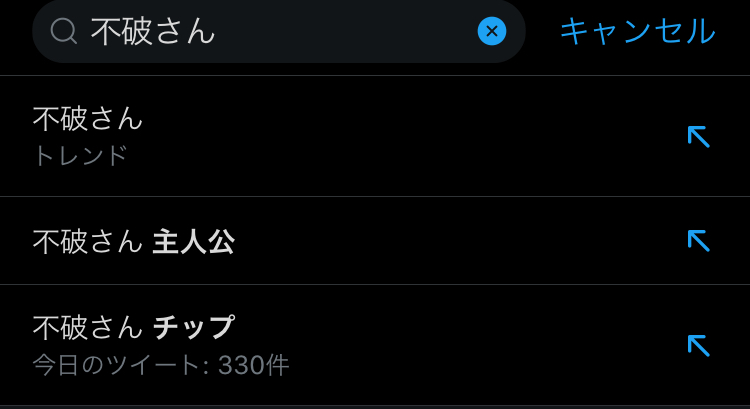750x409 pixels.
Task: Click the magnifying glass search icon
Action: coord(64,32)
